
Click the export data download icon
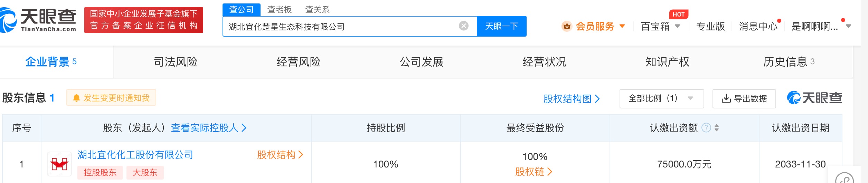tap(726, 99)
